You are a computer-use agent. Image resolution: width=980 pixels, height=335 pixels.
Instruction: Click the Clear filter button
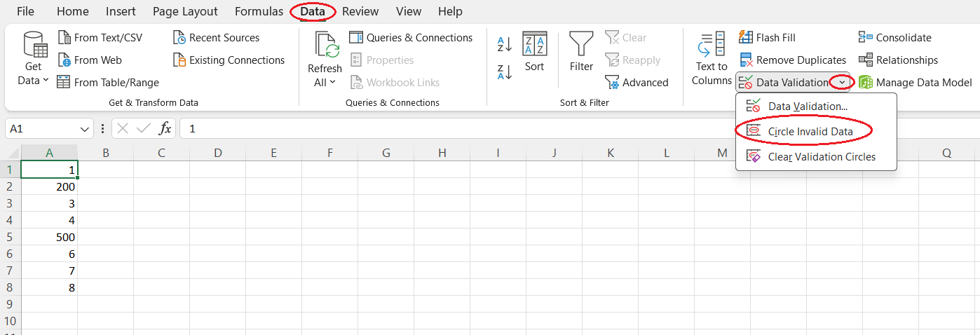click(626, 38)
